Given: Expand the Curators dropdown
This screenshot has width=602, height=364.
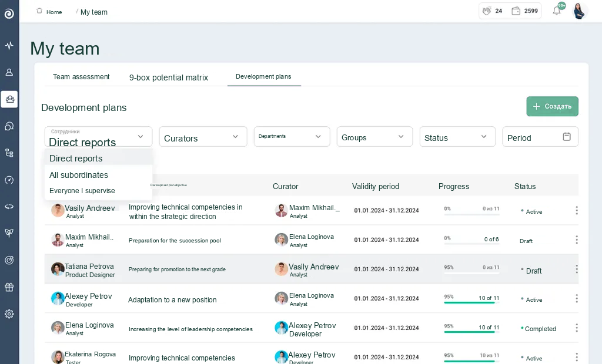Looking at the screenshot, I should 203,137.
